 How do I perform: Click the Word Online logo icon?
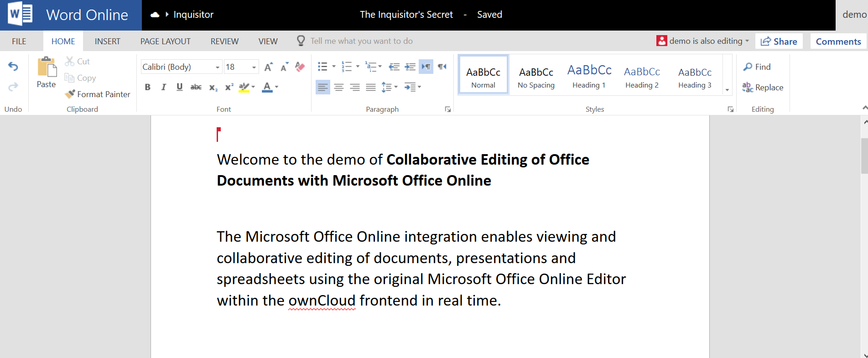20,15
